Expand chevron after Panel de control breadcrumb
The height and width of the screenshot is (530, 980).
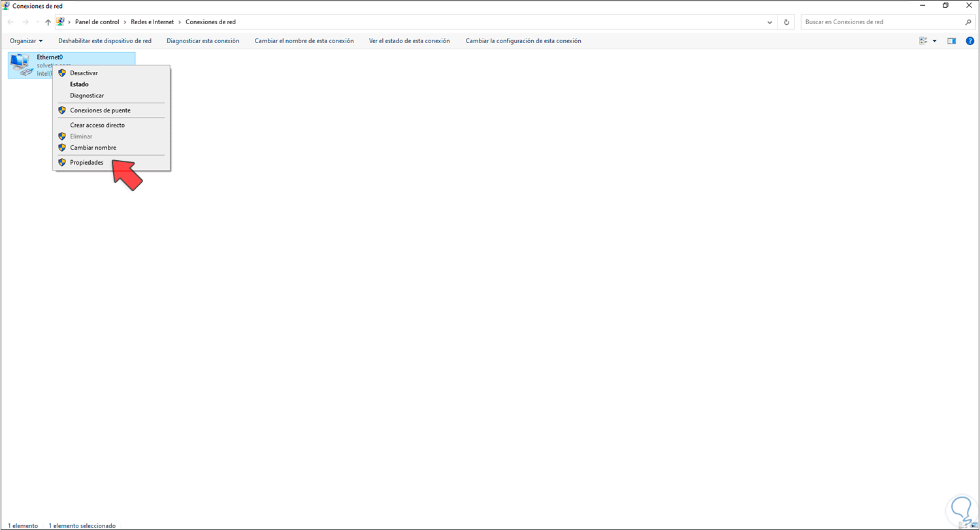click(x=125, y=22)
